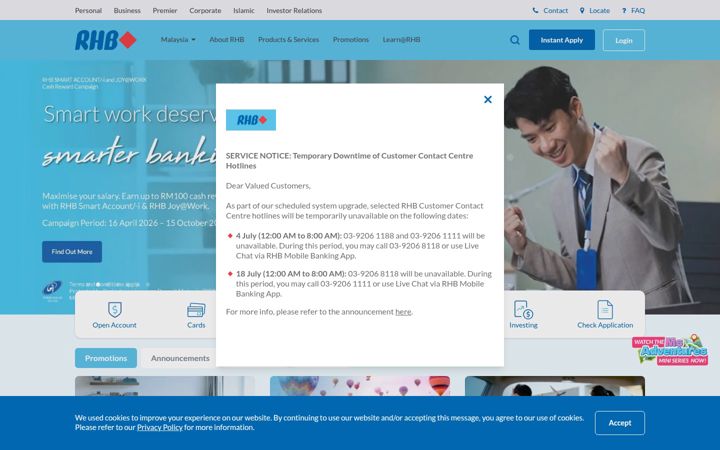Click the Locate text link

599,10
